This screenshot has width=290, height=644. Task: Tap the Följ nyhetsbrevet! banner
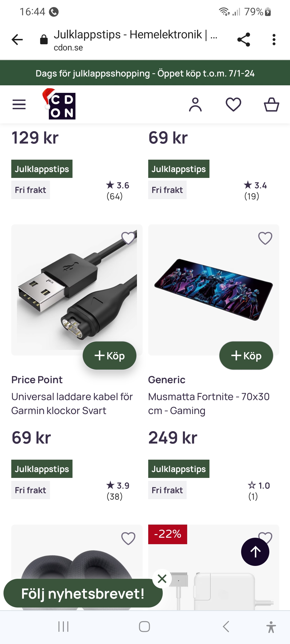(x=83, y=594)
